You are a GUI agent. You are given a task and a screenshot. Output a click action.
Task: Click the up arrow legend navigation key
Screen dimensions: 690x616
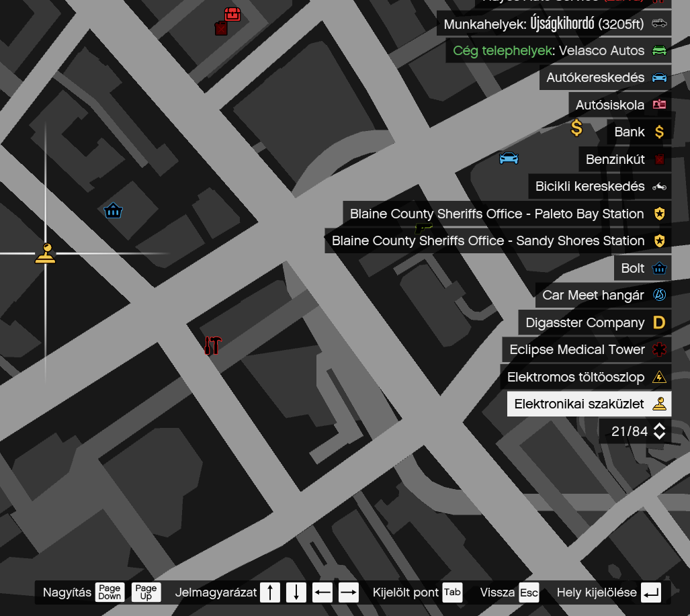pos(270,592)
